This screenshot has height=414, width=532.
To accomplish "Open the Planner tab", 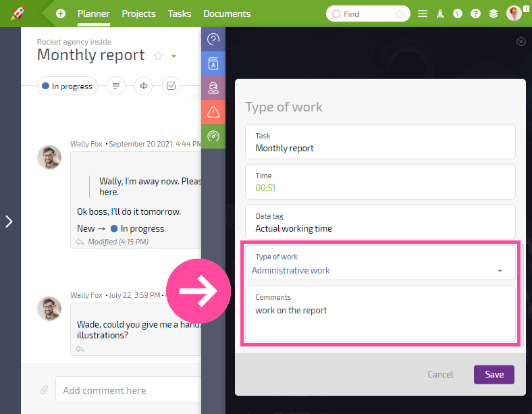I will pos(94,14).
